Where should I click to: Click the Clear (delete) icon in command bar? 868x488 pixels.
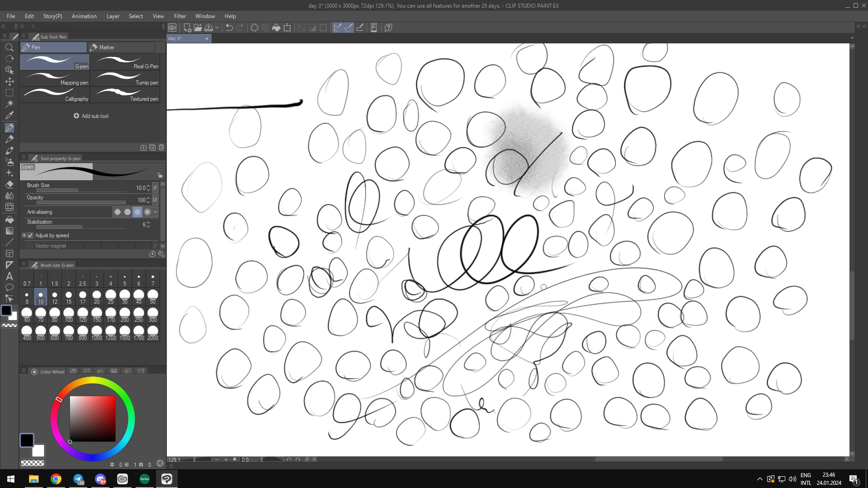click(x=255, y=28)
